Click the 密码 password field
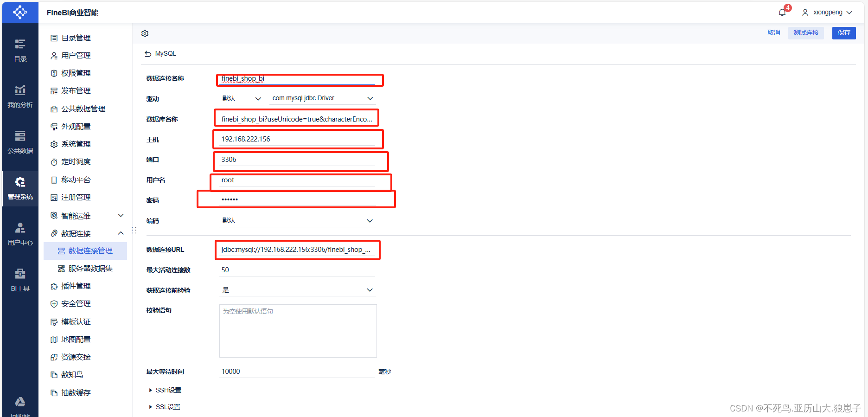The width and height of the screenshot is (868, 417). pyautogui.click(x=297, y=200)
